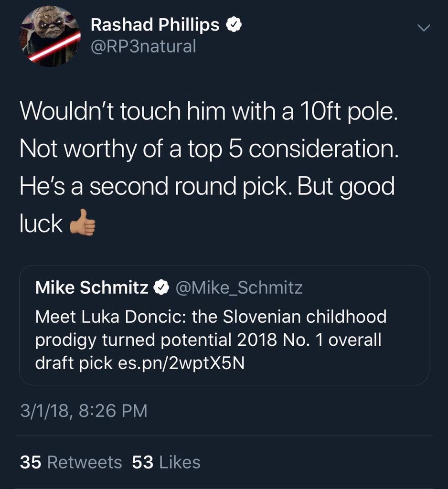Click Mike Schmitz's verified badge
Image resolution: width=448 pixels, height=489 pixels.
click(x=161, y=287)
